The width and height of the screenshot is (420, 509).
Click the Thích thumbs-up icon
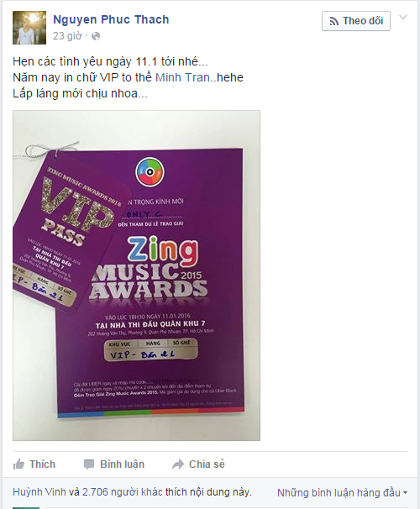[18, 464]
